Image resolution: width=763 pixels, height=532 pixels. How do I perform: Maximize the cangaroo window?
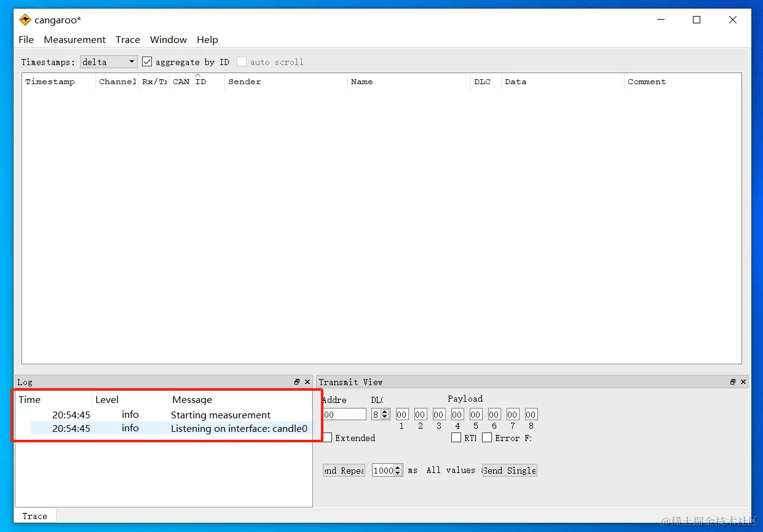pos(697,20)
